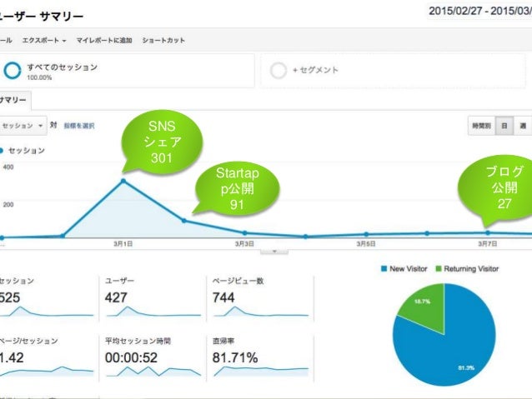The height and width of the screenshot is (399, 532).
Task: Click the data point at the Startapp公開 day
Action: point(184,221)
